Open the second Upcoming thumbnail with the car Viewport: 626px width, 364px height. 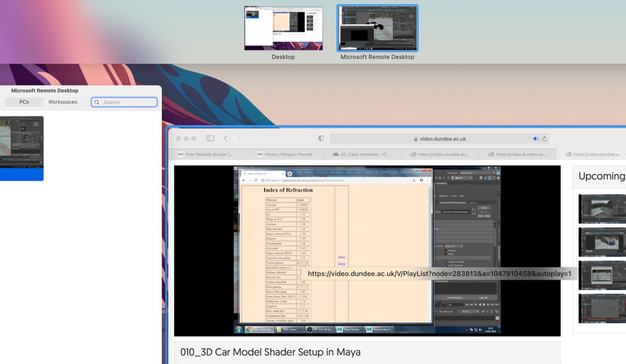pyautogui.click(x=602, y=242)
